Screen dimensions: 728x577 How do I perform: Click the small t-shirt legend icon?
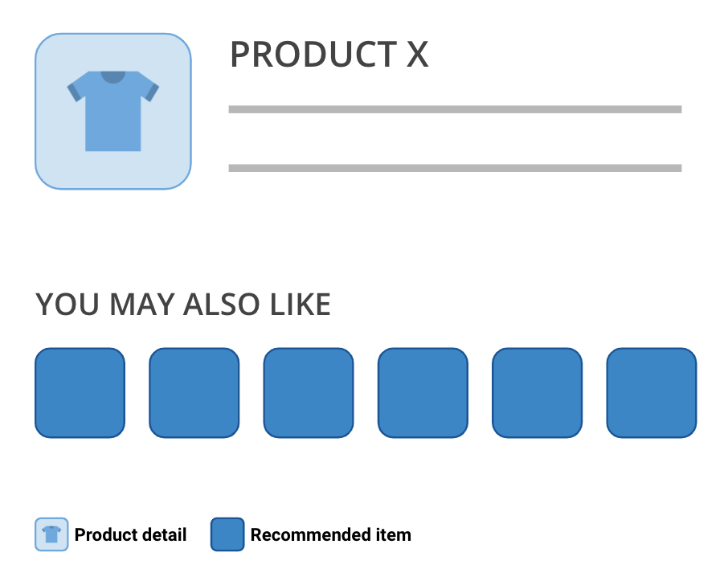[51, 534]
